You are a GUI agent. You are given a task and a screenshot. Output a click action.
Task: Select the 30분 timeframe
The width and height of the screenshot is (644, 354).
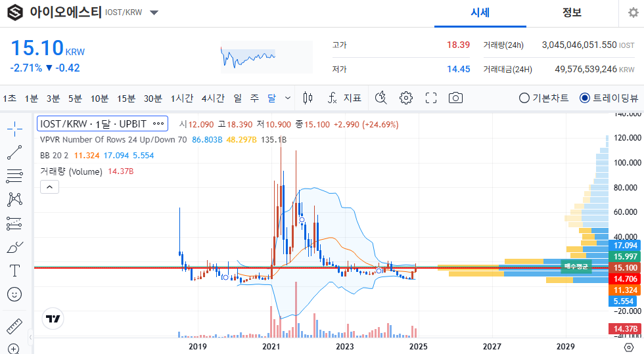152,98
